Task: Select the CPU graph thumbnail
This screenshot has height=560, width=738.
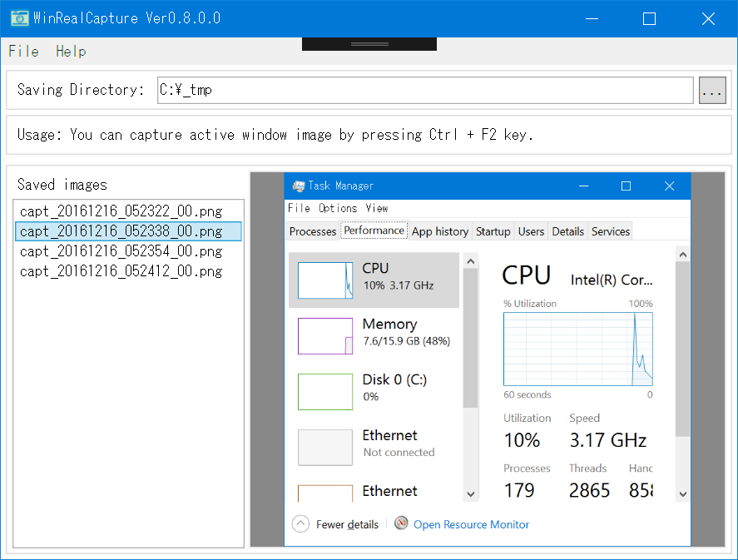Action: coord(325,280)
